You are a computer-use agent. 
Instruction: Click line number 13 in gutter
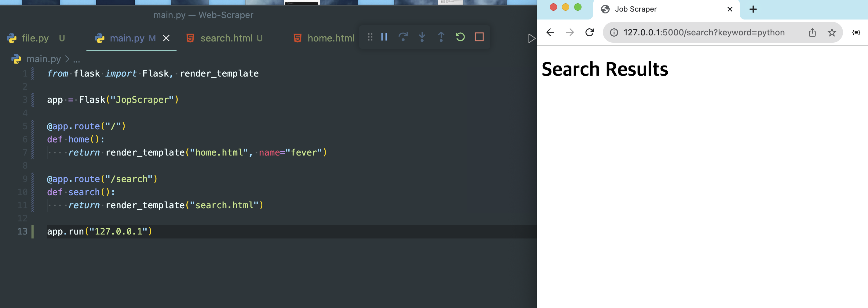[22, 231]
